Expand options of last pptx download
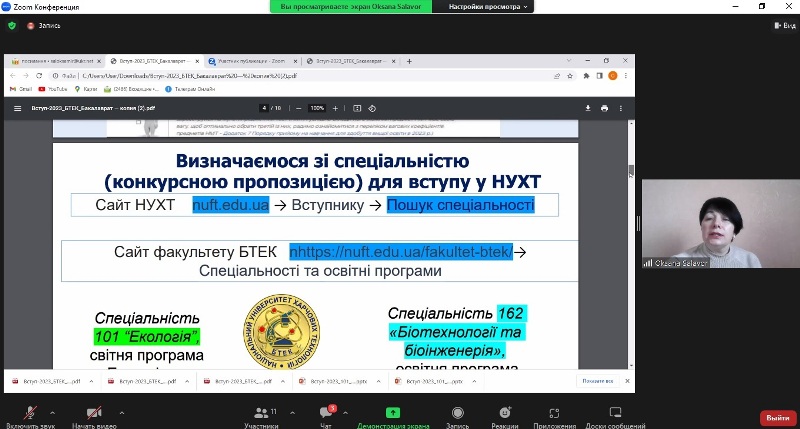Image resolution: width=800 pixels, height=429 pixels. pyautogui.click(x=474, y=381)
